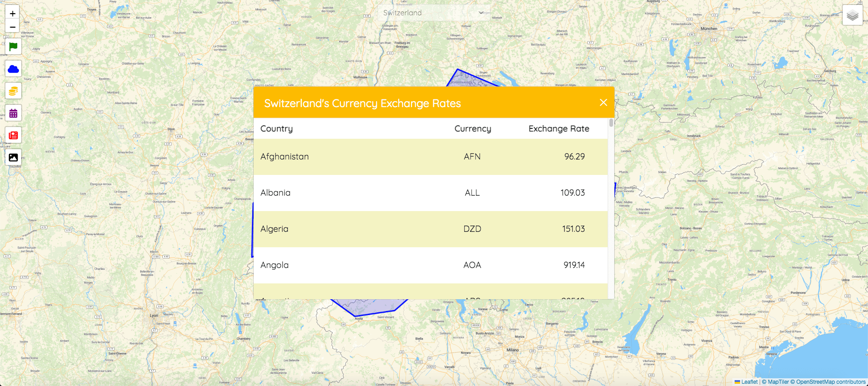Zoom in on the map
The width and height of the screenshot is (868, 386).
13,14
